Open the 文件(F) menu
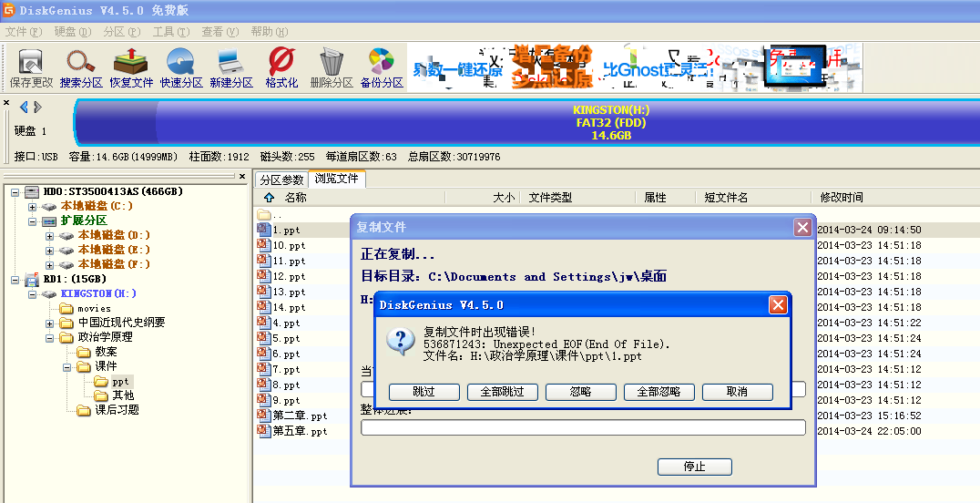This screenshot has height=503, width=980. (24, 31)
